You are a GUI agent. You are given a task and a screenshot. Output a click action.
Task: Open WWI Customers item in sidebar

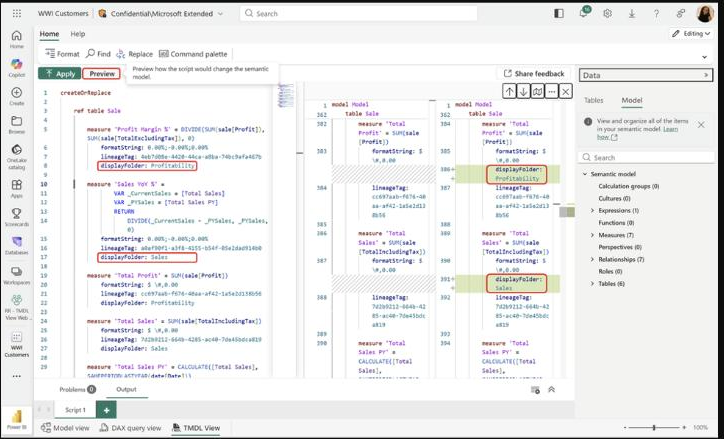(x=17, y=344)
